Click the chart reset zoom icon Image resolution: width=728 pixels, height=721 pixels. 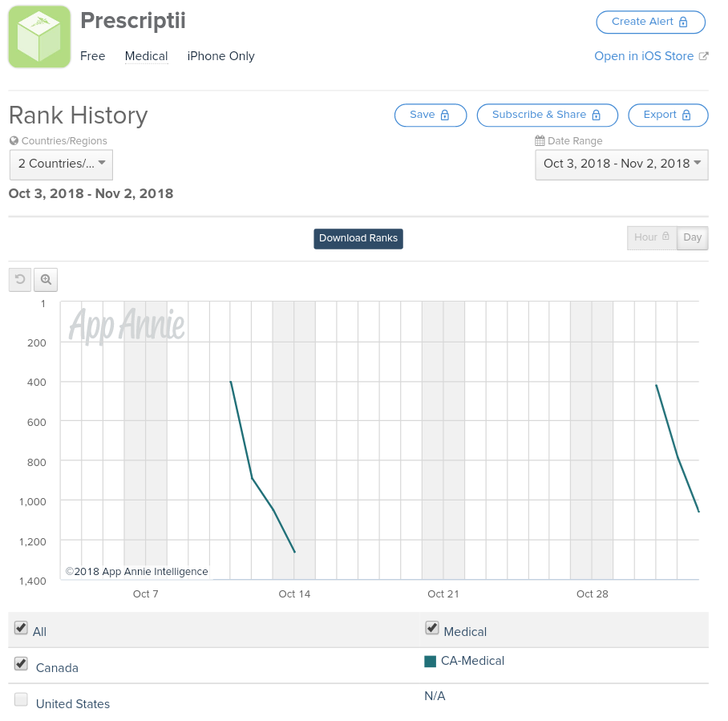(x=20, y=280)
